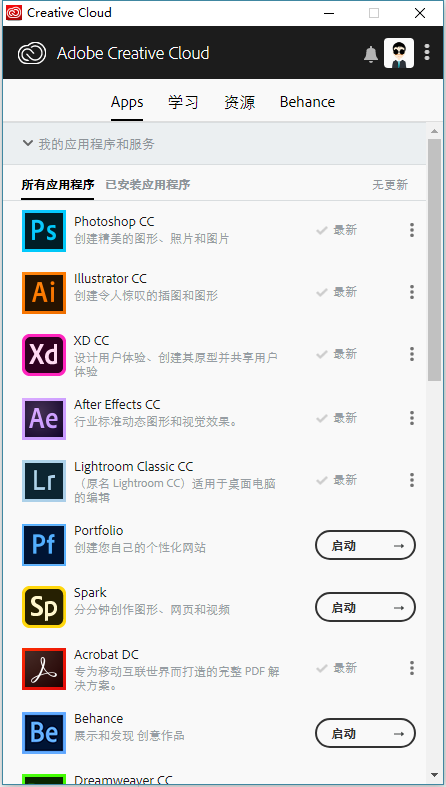Switch to the 学习 tab
Screen dimensions: 446x787
183,102
